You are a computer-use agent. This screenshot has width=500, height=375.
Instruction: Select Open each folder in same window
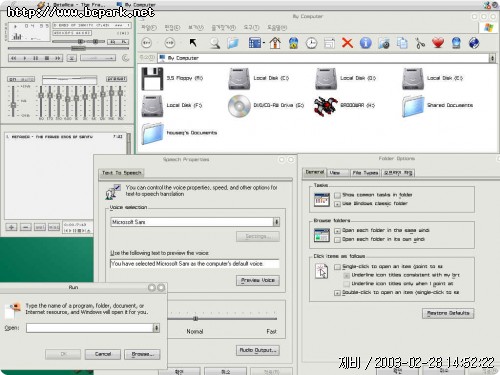[337, 231]
